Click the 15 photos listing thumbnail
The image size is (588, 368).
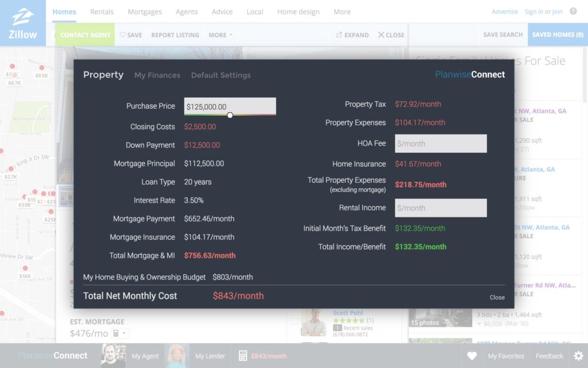tap(440, 317)
